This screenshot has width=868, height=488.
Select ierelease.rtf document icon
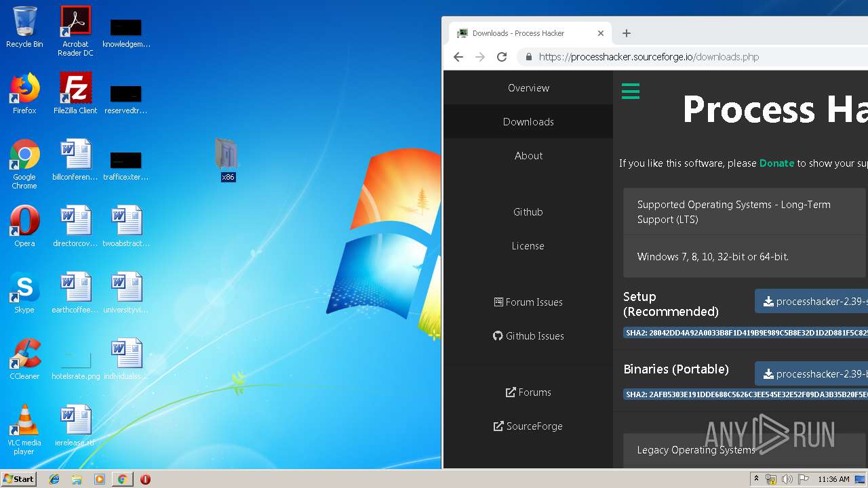[75, 426]
